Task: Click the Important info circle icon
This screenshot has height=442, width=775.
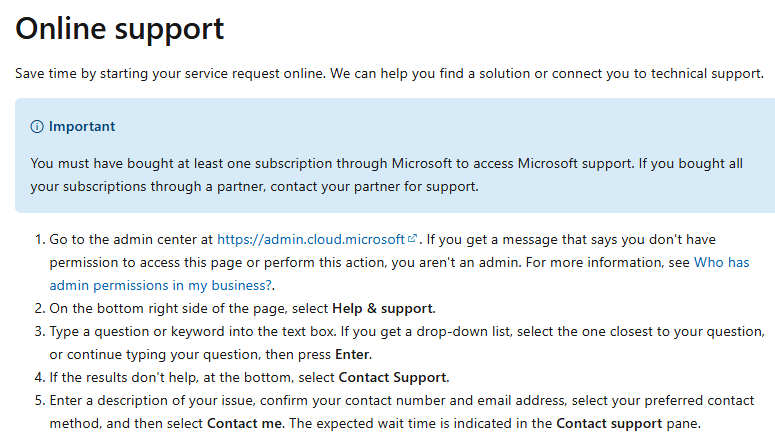Action: [x=38, y=127]
